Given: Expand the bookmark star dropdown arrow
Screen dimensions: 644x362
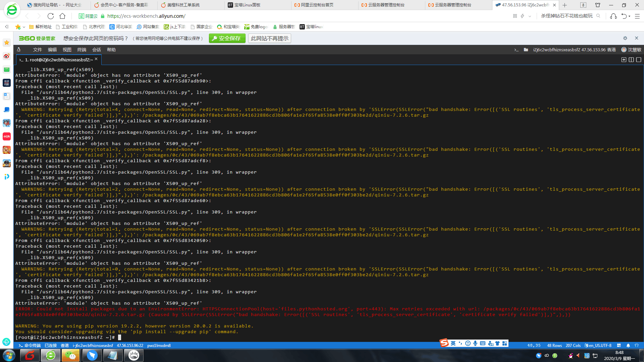Looking at the screenshot, I should 24,27.
